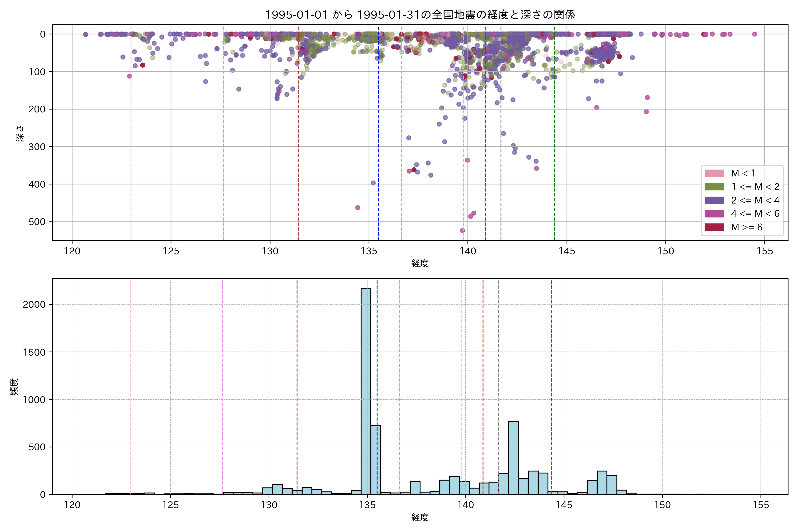Click the histogram bar cluster near 147

602,483
